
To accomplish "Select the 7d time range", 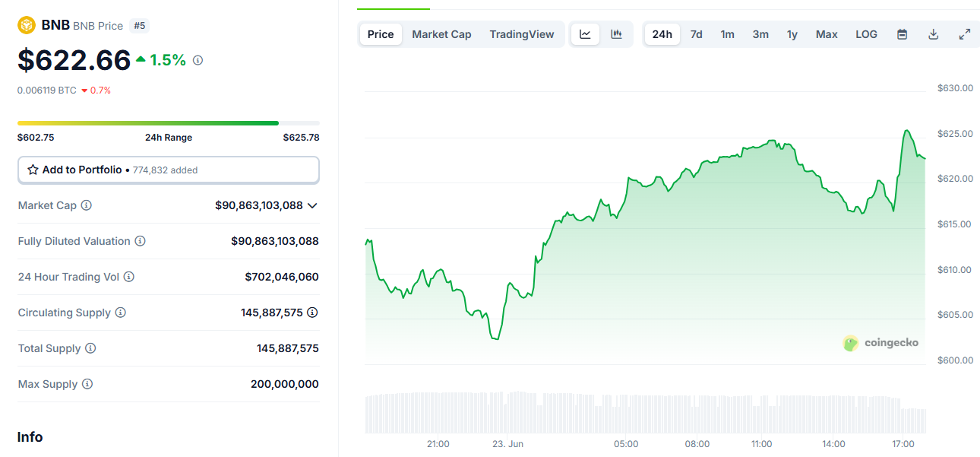I will [696, 34].
